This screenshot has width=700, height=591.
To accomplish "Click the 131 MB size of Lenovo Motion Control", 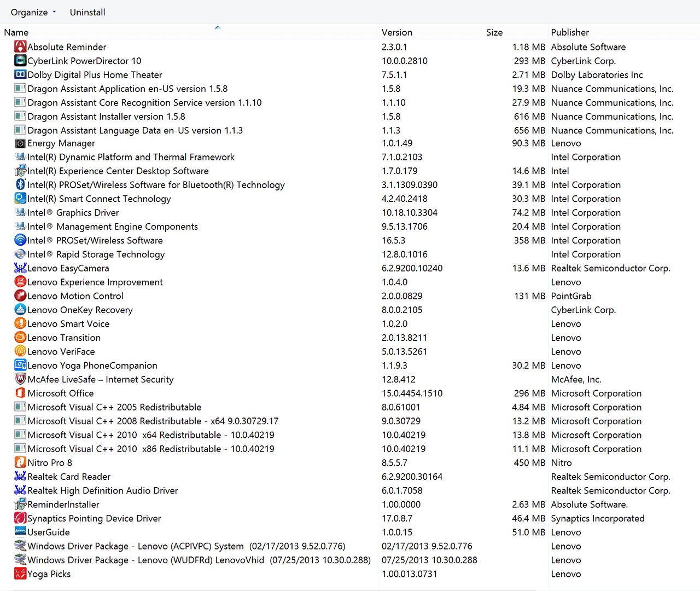I will 529,296.
